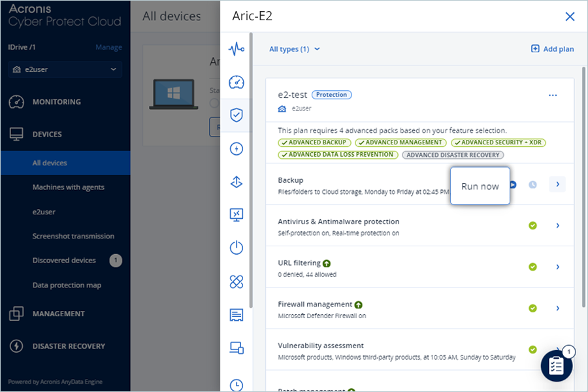Expand the Firewall management chevron
Screen dimensions: 588x392
(558, 308)
